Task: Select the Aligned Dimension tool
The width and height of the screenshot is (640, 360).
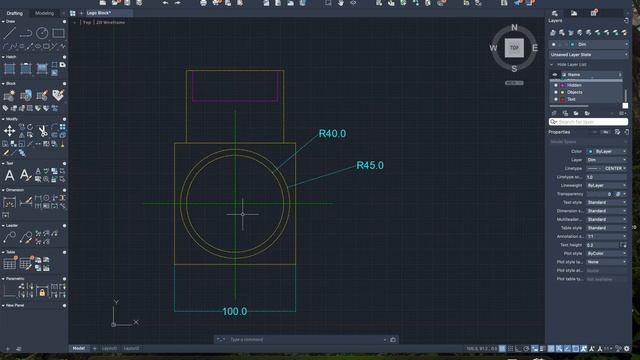Action: coord(26,202)
